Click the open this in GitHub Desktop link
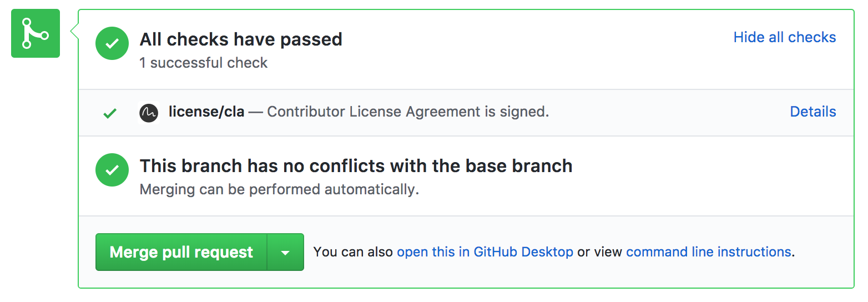Screen dimensions: 868x302 point(485,252)
